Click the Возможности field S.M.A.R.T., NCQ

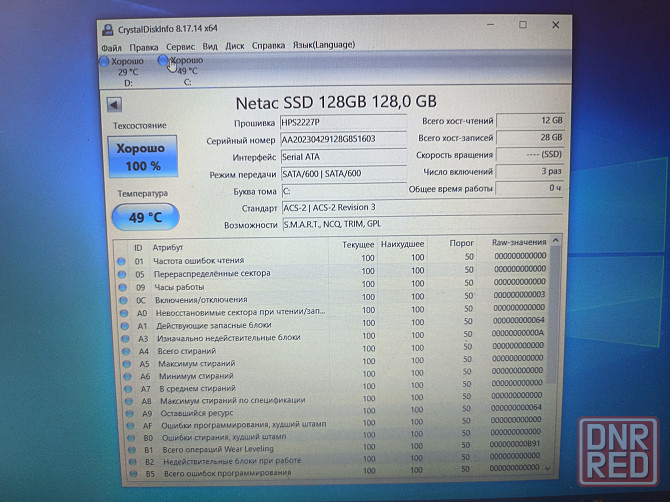pyautogui.click(x=422, y=224)
